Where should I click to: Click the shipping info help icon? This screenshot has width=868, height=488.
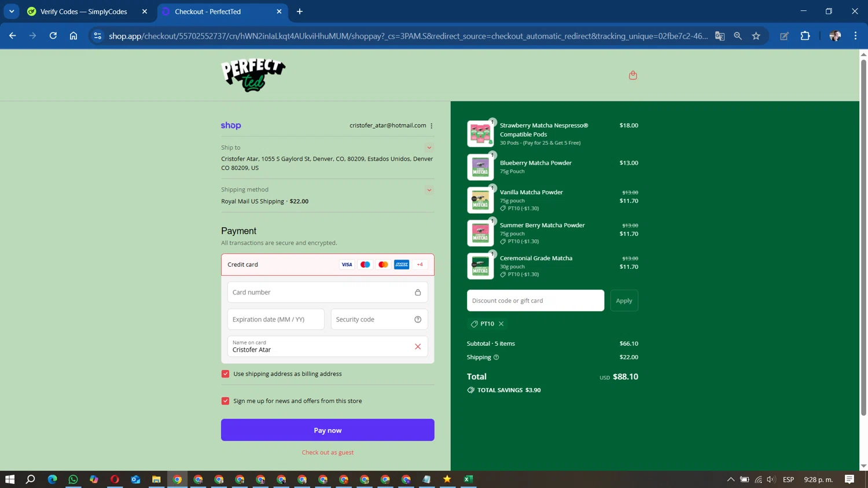tap(496, 357)
